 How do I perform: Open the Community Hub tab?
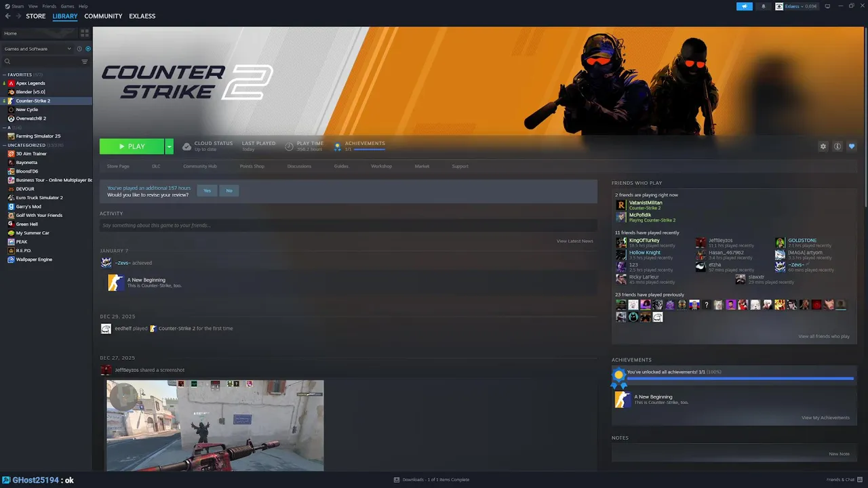(200, 166)
